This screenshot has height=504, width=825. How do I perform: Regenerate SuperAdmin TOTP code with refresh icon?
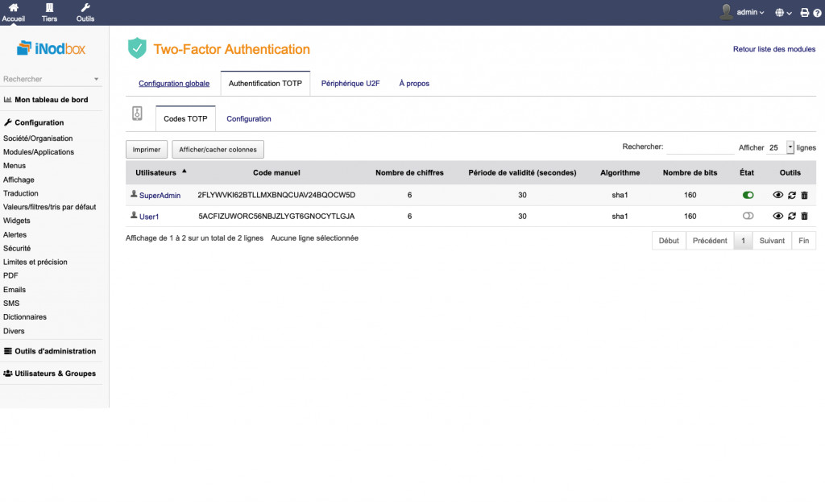tap(791, 195)
